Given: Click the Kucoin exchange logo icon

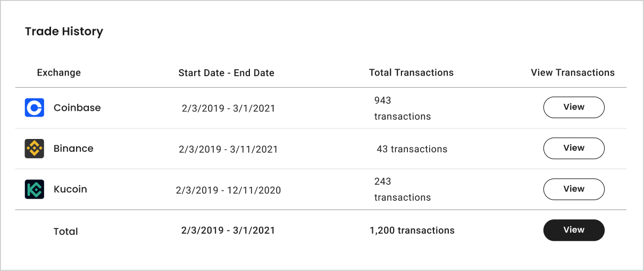Looking at the screenshot, I should (35, 190).
